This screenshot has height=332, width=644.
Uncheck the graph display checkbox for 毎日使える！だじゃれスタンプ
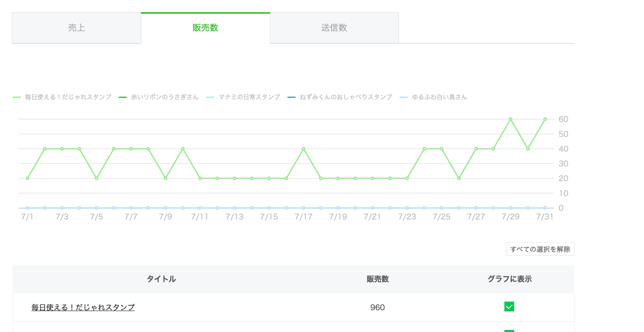tap(509, 307)
